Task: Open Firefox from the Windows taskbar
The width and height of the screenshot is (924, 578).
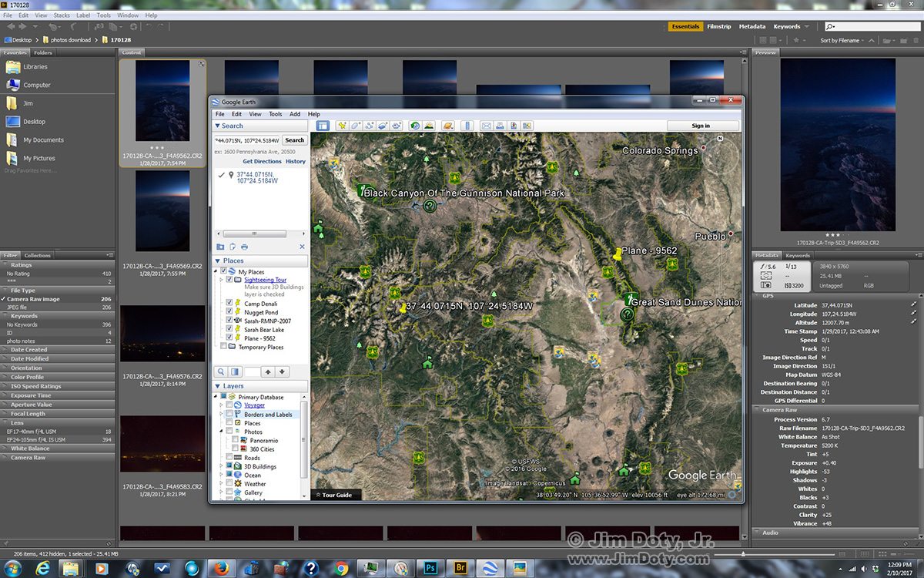Action: (222, 569)
